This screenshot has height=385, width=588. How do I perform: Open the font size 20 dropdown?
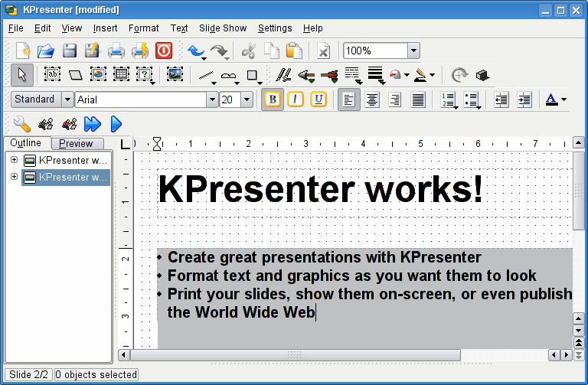click(247, 100)
